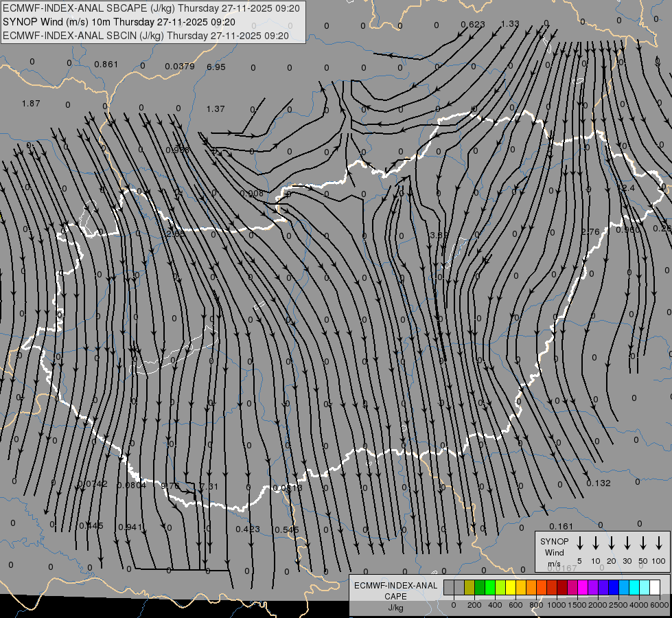Select the amber swatch right of yellow

point(521,588)
